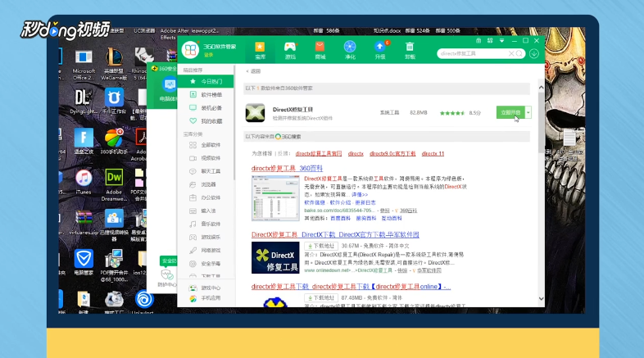Click the results scrollbar down arrow
The height and width of the screenshot is (358, 644).
pos(542,299)
